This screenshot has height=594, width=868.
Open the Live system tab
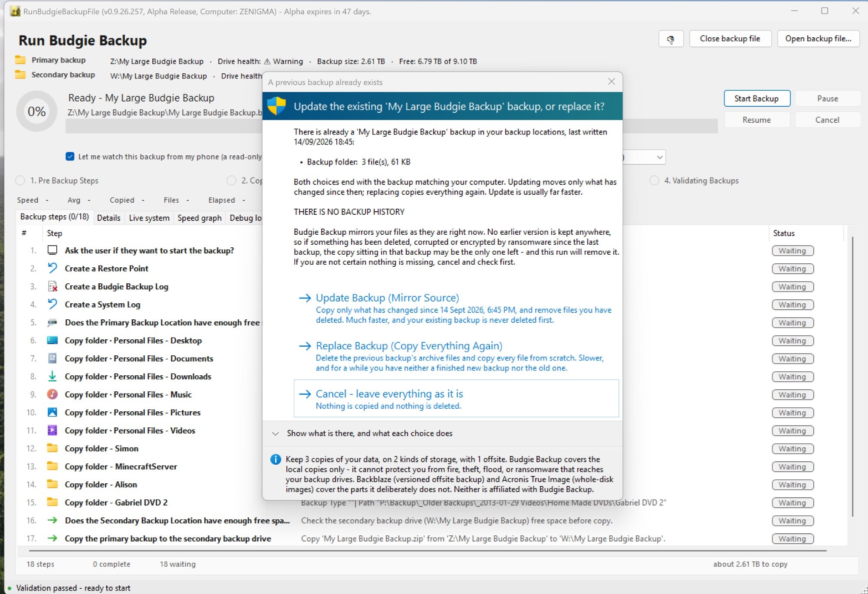coord(149,218)
